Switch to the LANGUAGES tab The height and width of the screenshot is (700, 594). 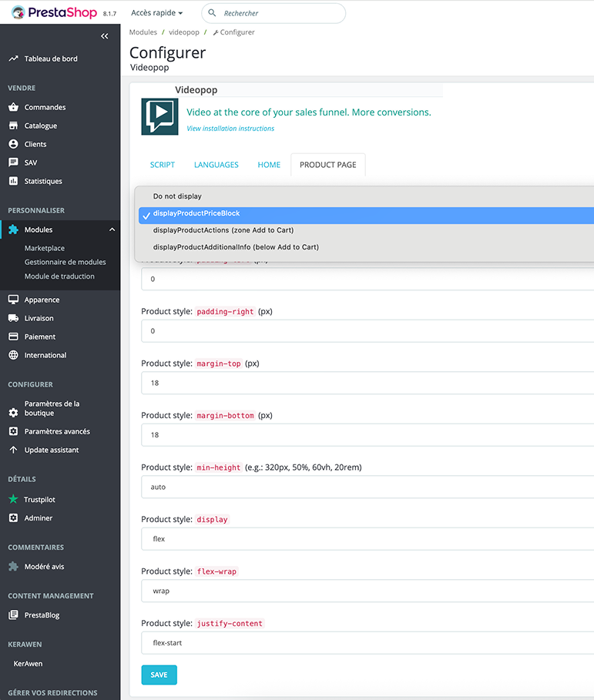[x=216, y=165]
